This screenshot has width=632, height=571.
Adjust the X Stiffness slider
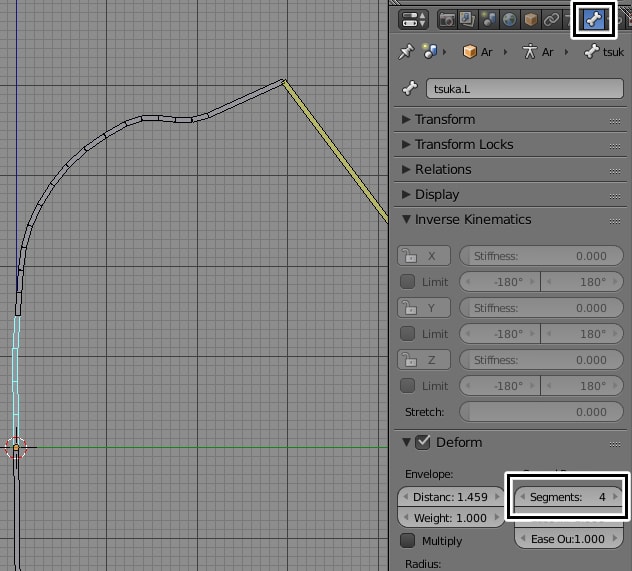(541, 256)
